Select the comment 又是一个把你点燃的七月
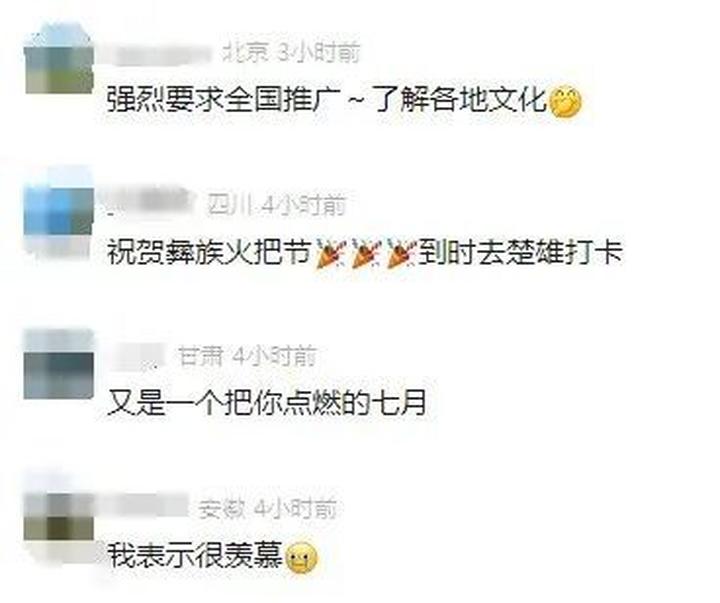Viewport: 720px width, 603px height. click(266, 403)
